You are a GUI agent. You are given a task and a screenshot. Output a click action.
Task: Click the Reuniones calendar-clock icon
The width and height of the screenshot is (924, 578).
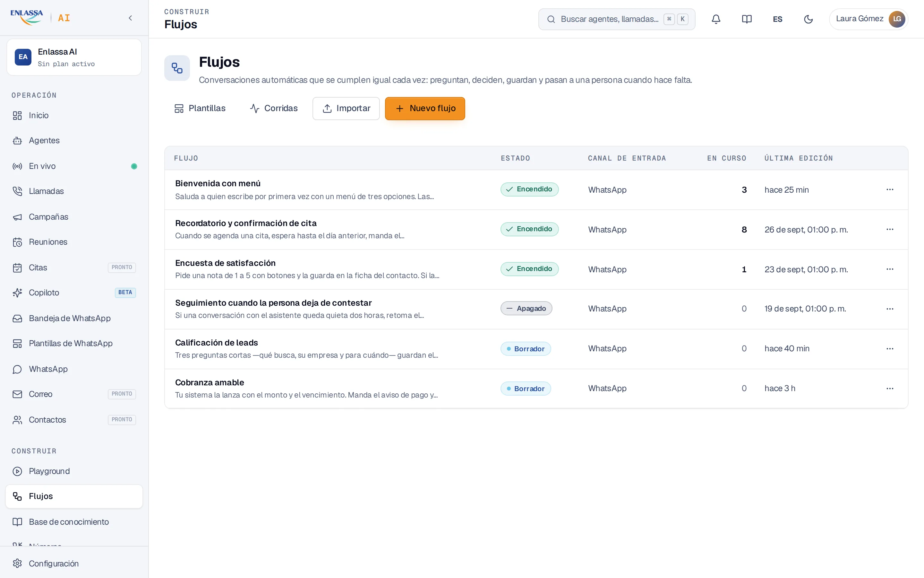17,242
